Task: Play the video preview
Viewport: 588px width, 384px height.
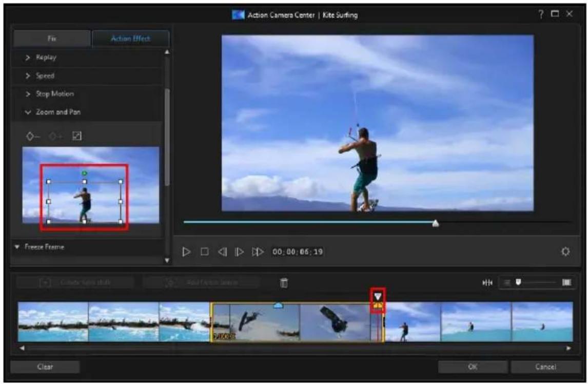Action: click(186, 252)
